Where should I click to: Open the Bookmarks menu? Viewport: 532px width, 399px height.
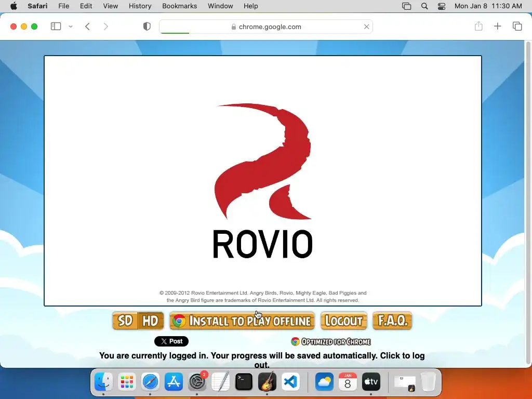click(179, 6)
